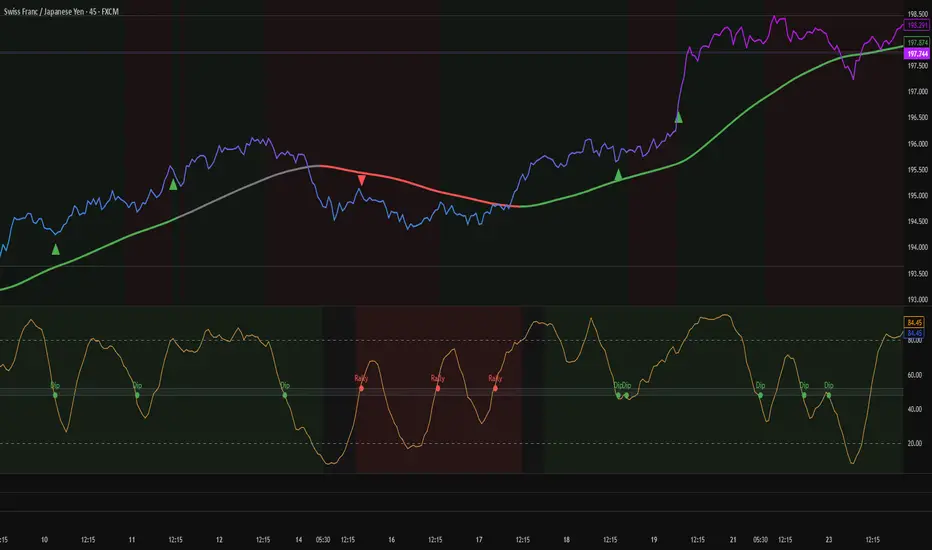Click date 23 on the time axis
The width and height of the screenshot is (932, 550).
pyautogui.click(x=829, y=540)
